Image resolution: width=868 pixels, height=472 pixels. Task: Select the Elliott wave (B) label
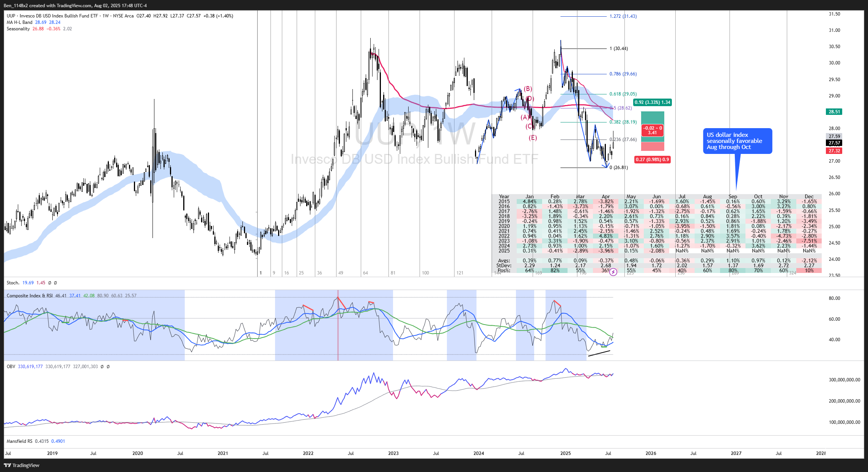(x=528, y=89)
